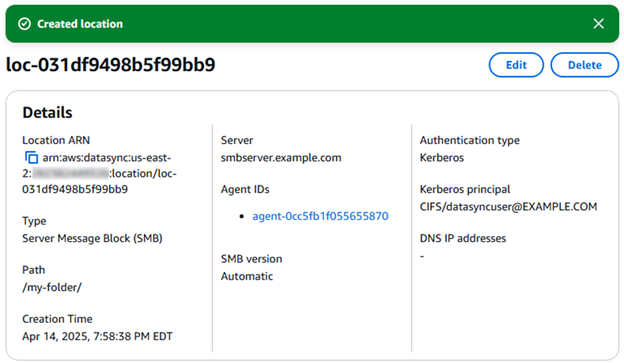Click the Details section heading
Viewport: 624px width, 363px height.
tap(47, 113)
